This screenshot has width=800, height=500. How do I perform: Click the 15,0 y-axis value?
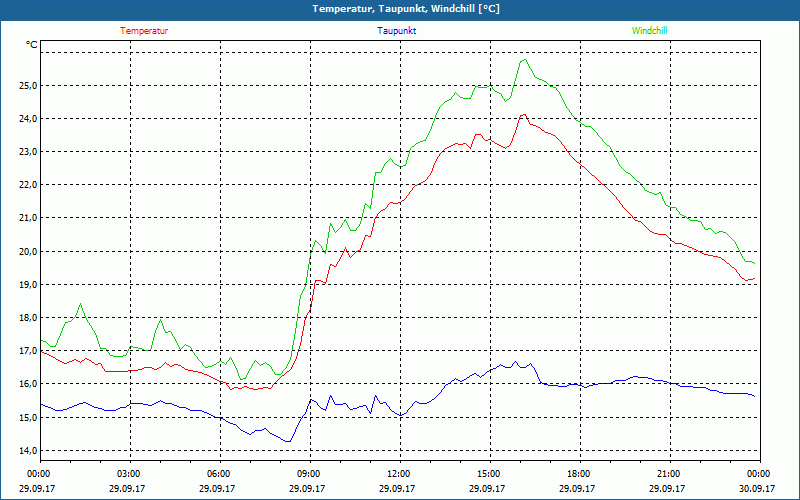tap(28, 418)
